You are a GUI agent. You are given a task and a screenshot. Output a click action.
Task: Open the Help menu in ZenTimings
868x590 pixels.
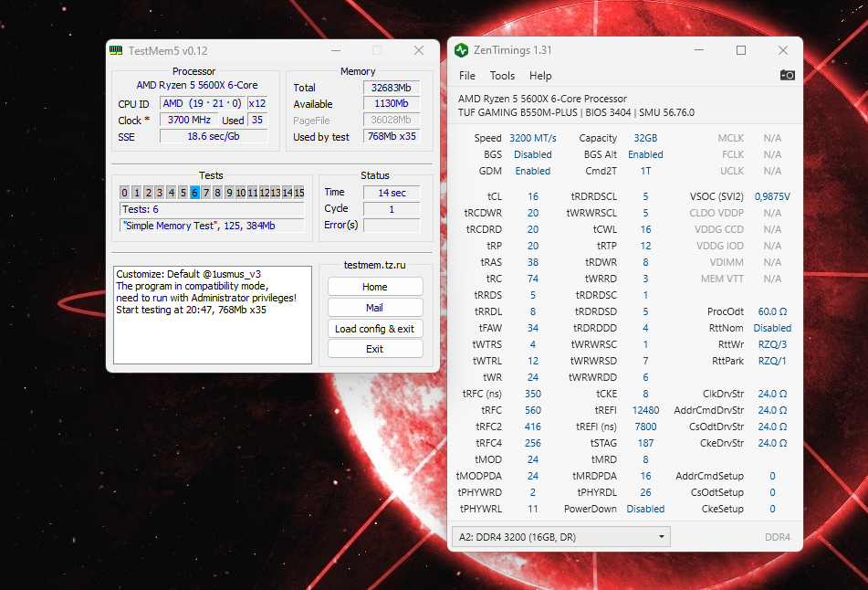[x=539, y=76]
